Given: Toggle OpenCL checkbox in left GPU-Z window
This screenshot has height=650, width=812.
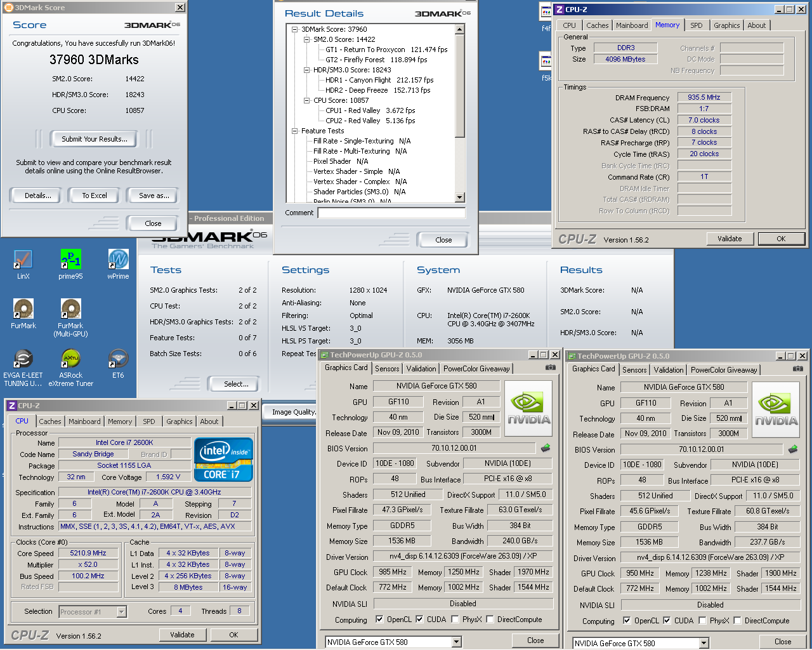Looking at the screenshot, I should (x=379, y=620).
